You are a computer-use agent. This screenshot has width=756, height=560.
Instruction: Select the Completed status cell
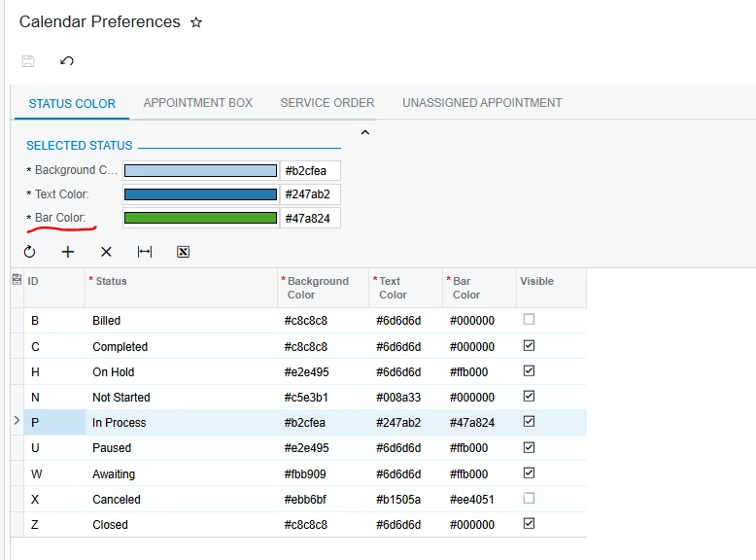coord(182,346)
